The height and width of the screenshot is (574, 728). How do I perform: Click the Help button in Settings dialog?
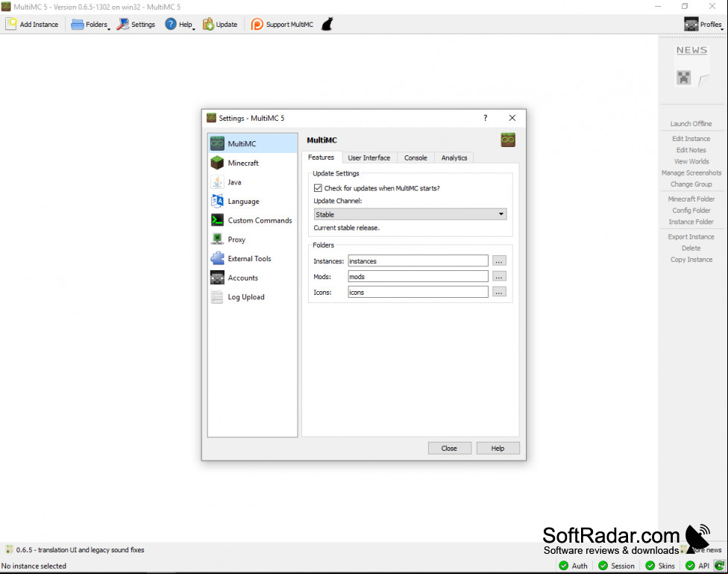pos(498,448)
